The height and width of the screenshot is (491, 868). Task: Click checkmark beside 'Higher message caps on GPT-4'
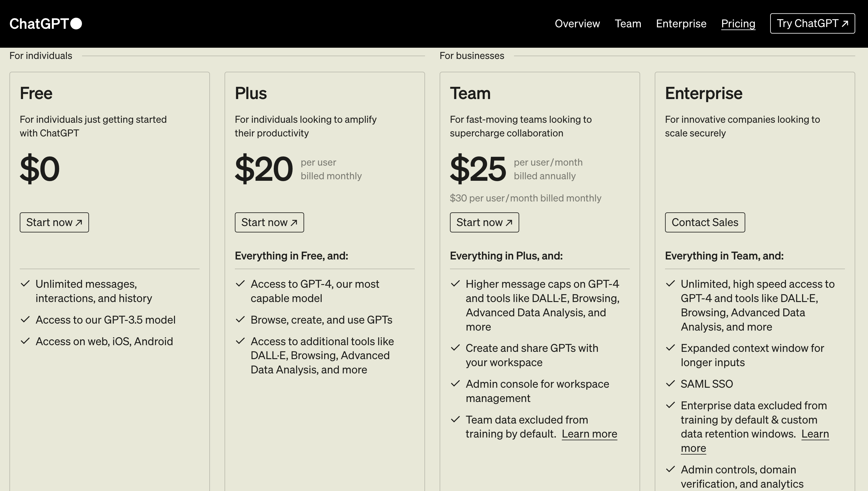(x=455, y=283)
